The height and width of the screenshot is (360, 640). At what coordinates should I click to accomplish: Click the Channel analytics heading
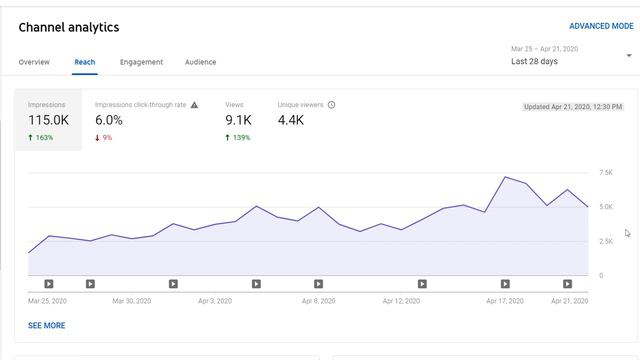[x=69, y=27]
